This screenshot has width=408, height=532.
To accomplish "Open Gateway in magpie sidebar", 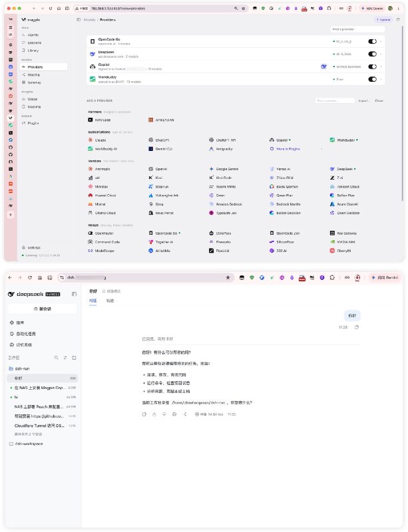I will pyautogui.click(x=34, y=82).
